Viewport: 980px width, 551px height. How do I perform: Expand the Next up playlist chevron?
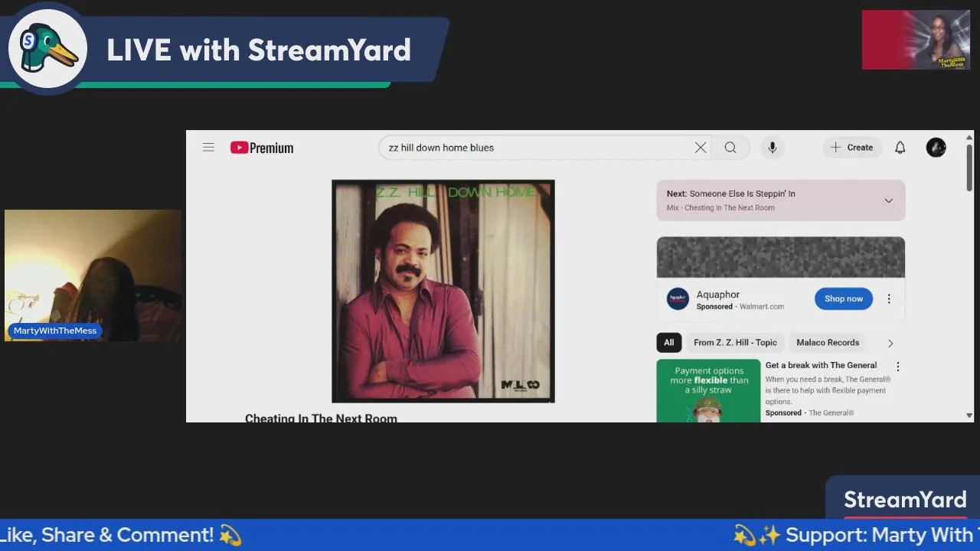(888, 201)
